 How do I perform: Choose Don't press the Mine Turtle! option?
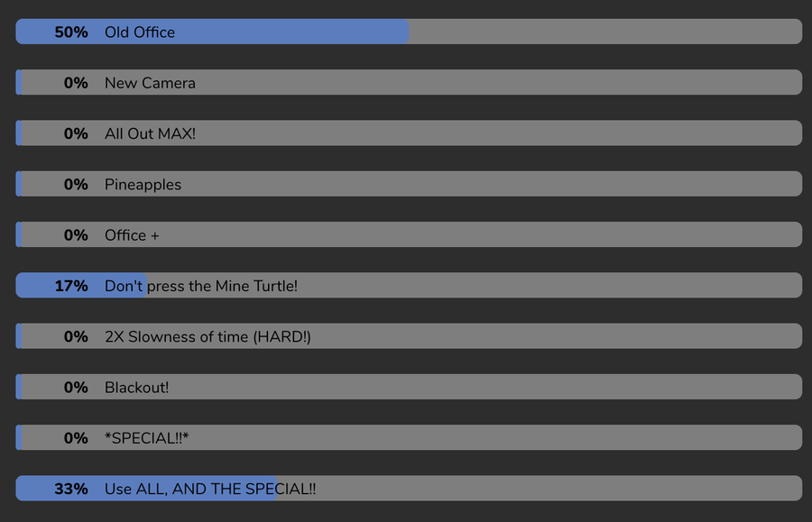409,285
